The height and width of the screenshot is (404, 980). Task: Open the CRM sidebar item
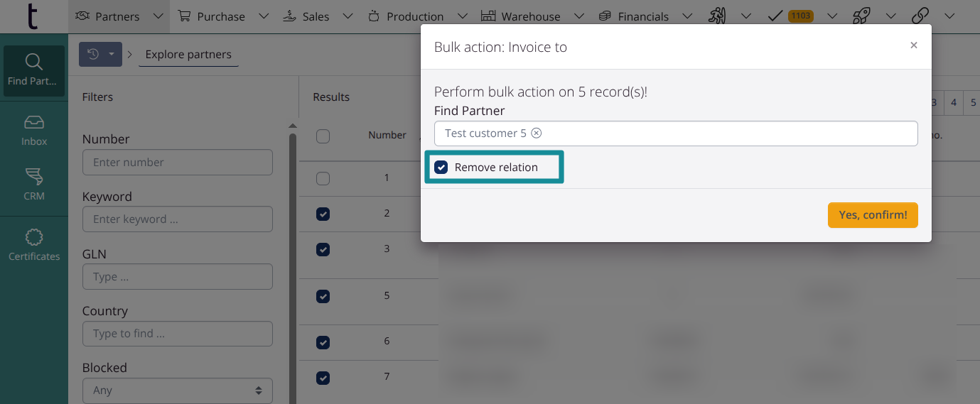pos(34,185)
